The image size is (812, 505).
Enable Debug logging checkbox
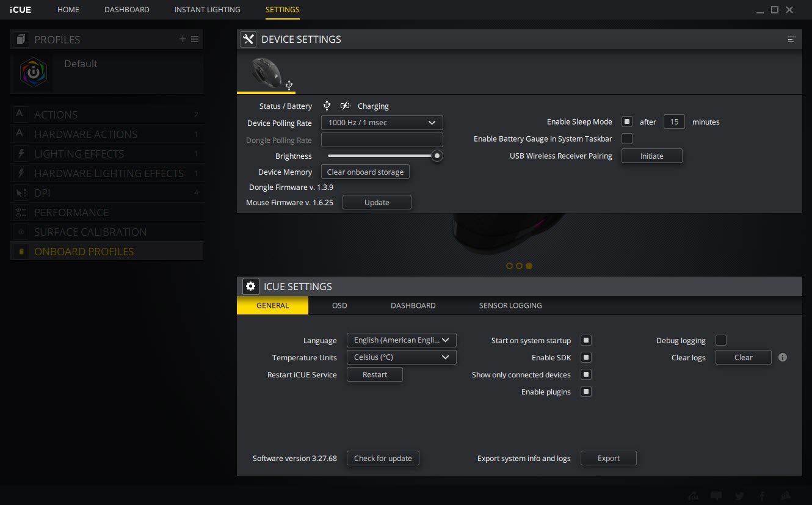721,340
